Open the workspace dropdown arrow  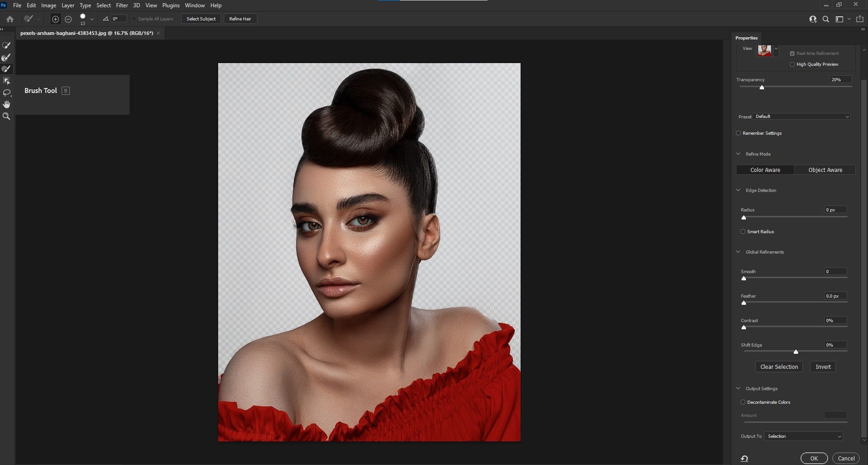coord(849,19)
